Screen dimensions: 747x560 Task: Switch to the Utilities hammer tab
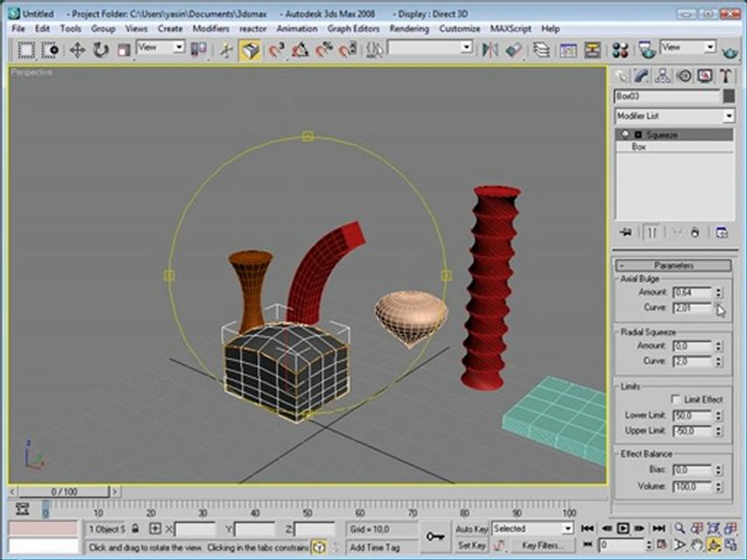[x=725, y=76]
